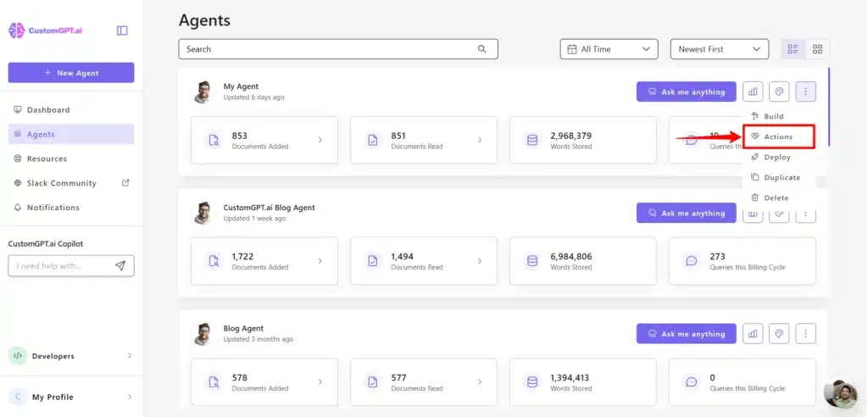The height and width of the screenshot is (417, 868).
Task: Open the Dashboard page
Action: coord(71,109)
